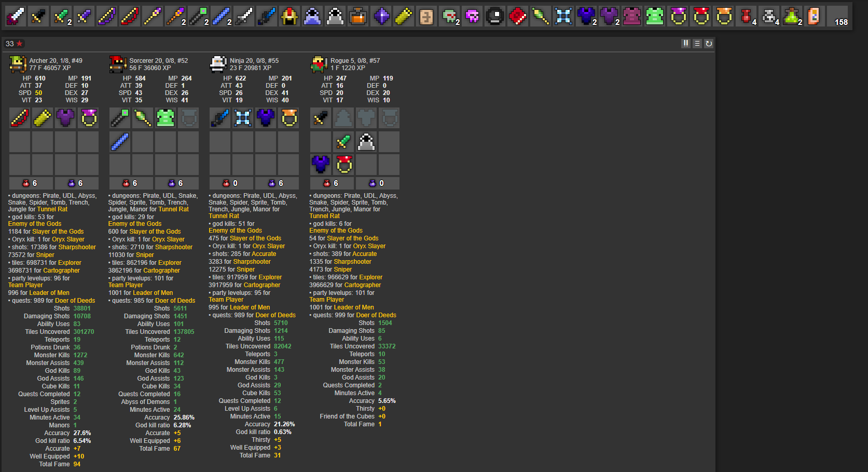Screen dimensions: 868x472
Task: Select the Ninja's equipped orange-gem ring
Action: (288, 118)
